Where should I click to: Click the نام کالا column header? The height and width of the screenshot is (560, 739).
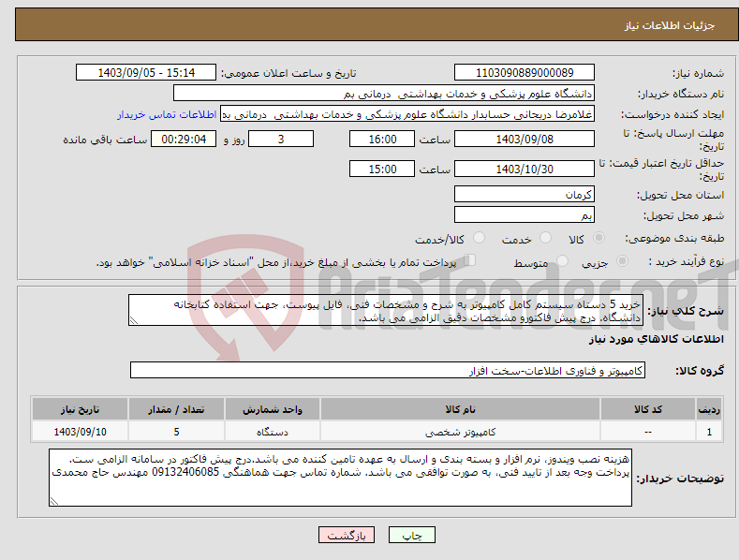pyautogui.click(x=460, y=409)
